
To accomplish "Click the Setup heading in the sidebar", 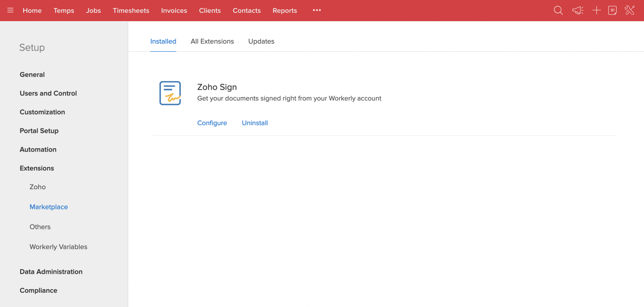I will (x=32, y=48).
